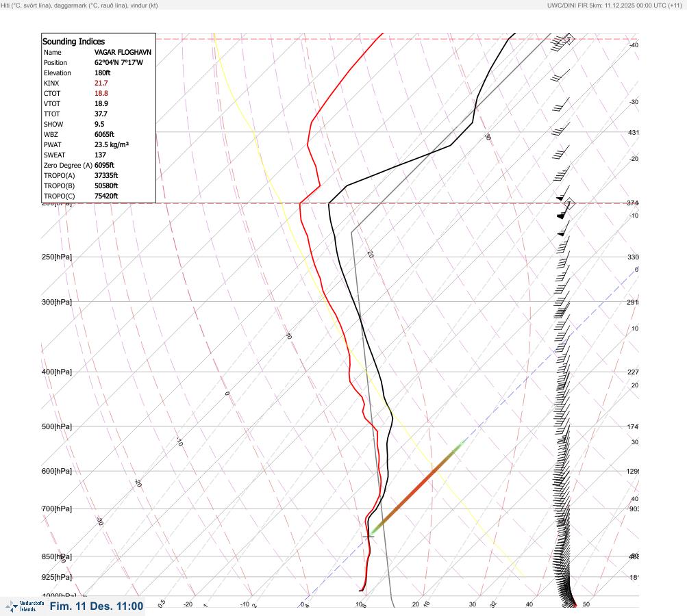The height and width of the screenshot is (616, 687).
Task: Click the 850[hPa] pressure level label
Action: click(57, 557)
